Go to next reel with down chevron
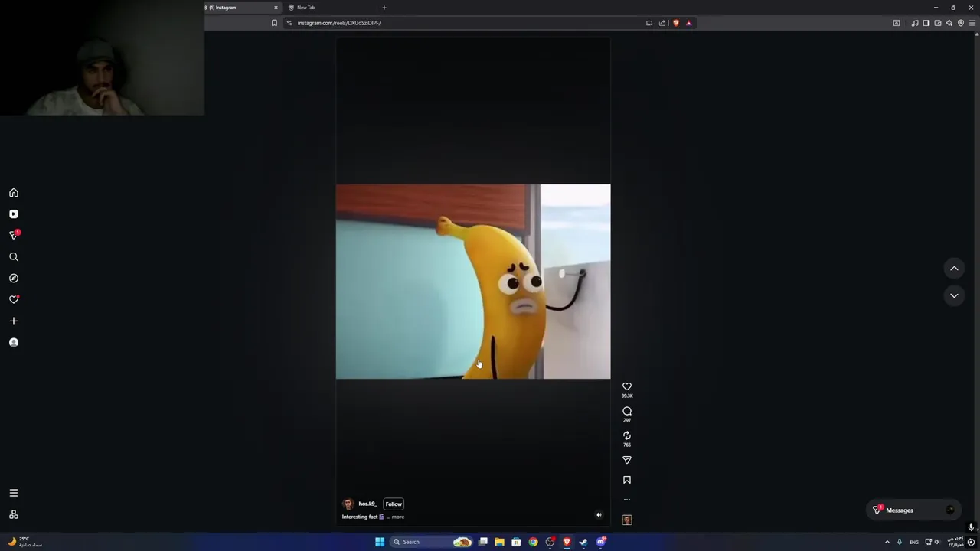Screen dimensions: 980x551 pyautogui.click(x=954, y=295)
